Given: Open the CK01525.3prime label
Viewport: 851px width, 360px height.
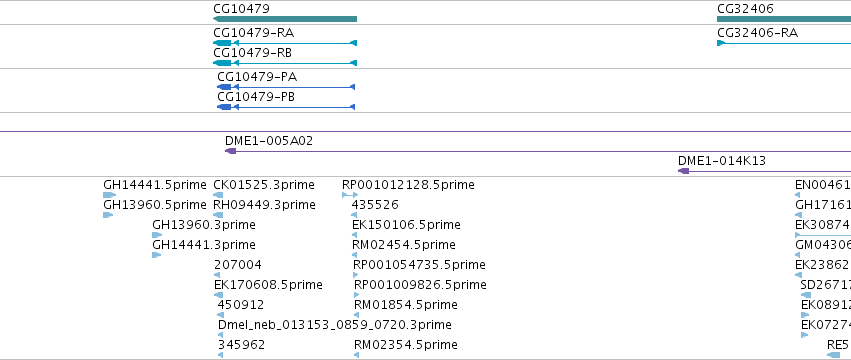Looking at the screenshot, I should tap(264, 185).
